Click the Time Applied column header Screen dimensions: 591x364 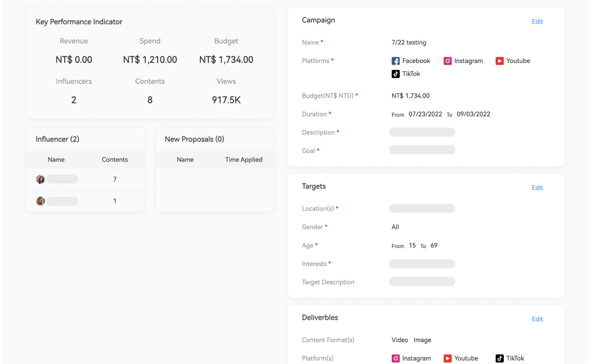click(x=244, y=160)
